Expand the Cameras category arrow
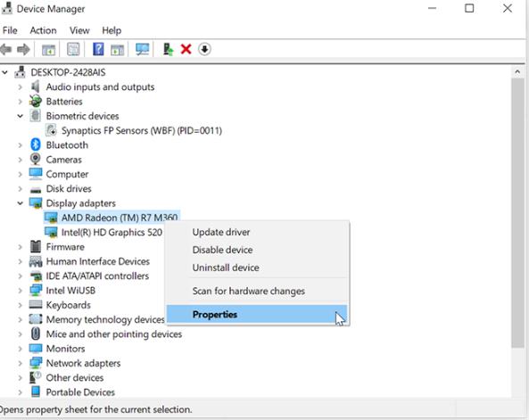529x420 pixels. pyautogui.click(x=20, y=160)
